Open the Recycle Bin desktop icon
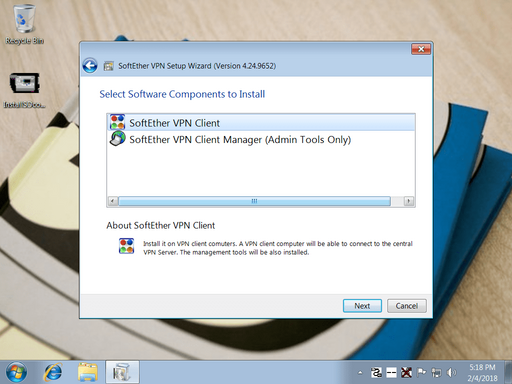The height and width of the screenshot is (384, 512). tap(24, 24)
